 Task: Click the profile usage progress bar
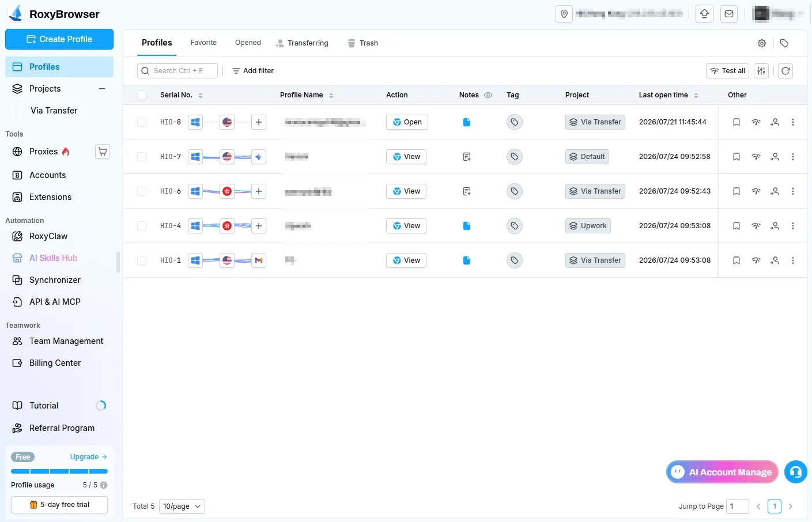point(59,471)
